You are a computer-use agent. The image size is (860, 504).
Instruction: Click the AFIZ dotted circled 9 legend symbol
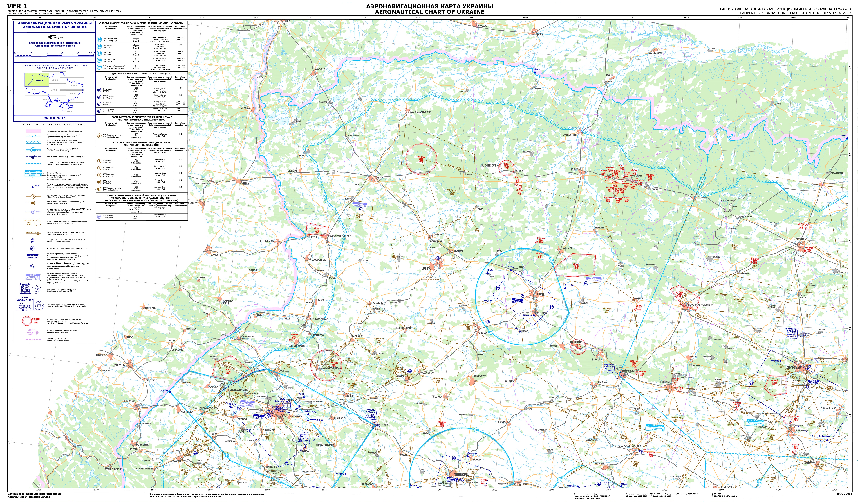pyautogui.click(x=33, y=212)
